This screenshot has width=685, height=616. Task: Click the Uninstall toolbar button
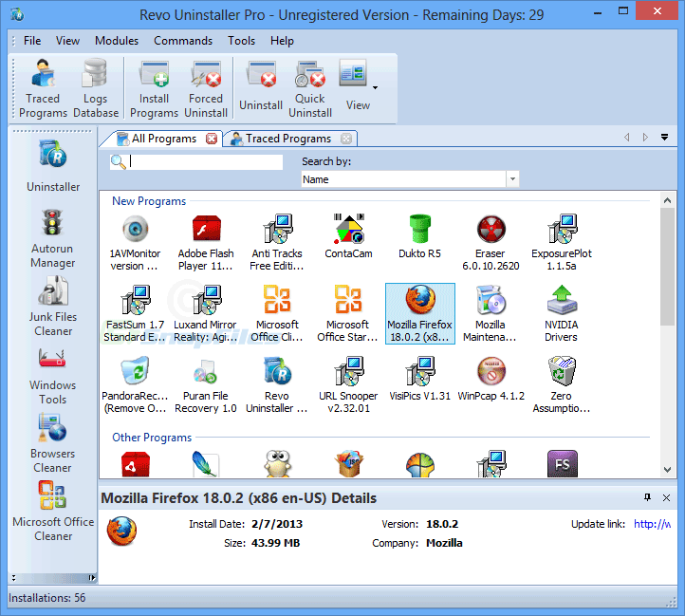pyautogui.click(x=261, y=86)
